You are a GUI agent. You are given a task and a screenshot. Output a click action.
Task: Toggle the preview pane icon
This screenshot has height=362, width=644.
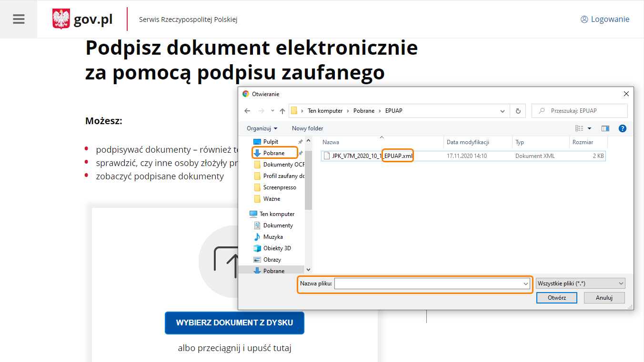[x=605, y=128]
